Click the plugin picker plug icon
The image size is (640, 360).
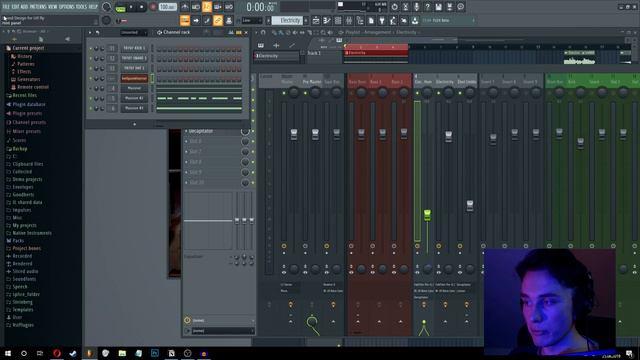coord(382,20)
